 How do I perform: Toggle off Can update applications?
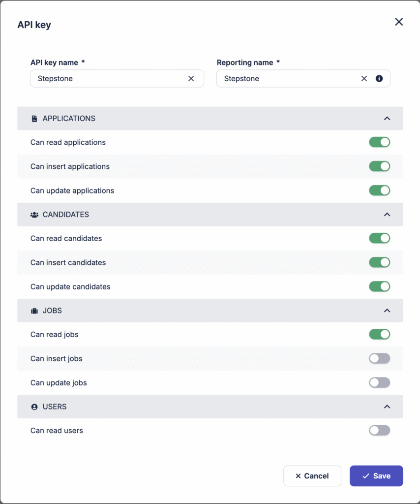point(379,190)
